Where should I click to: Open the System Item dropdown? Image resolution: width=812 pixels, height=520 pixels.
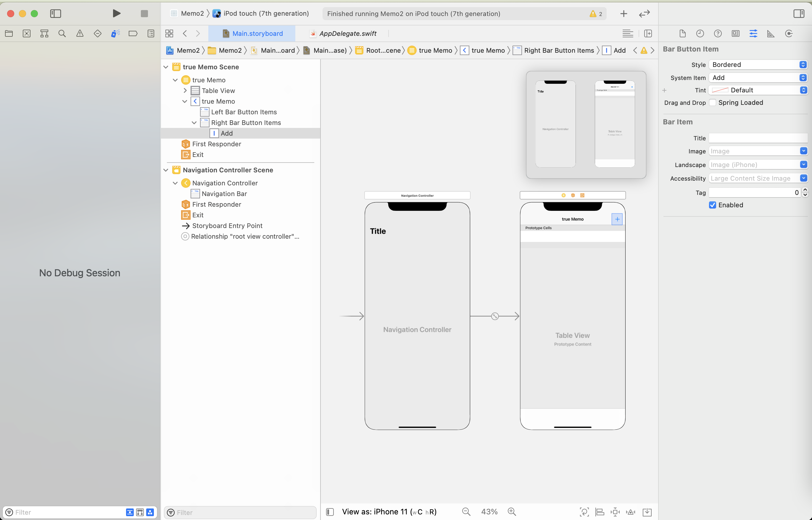[757, 78]
